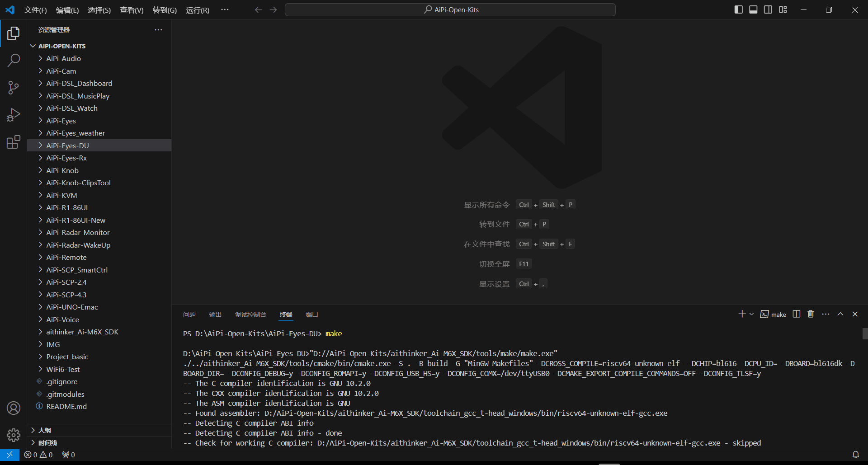
Task: Expand the AiPi-Cam folder
Action: pos(99,71)
